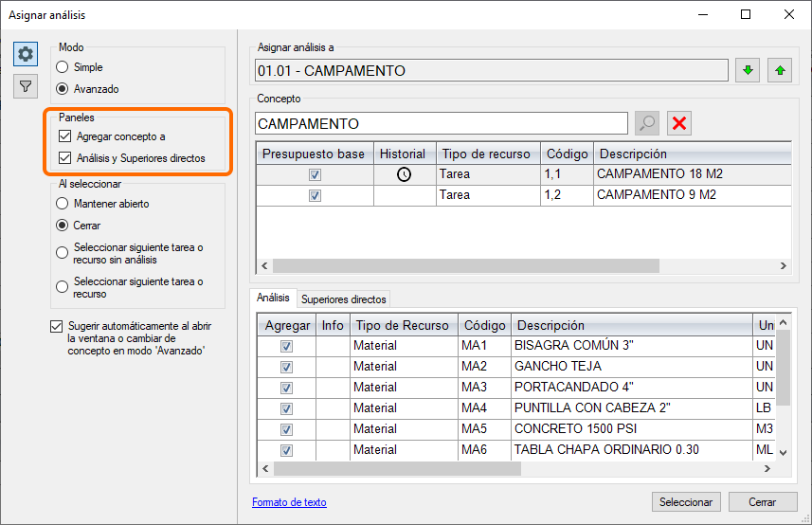812x525 pixels.
Task: Toggle Presupuesto base for CAMPAMENTO 9 M2
Action: [315, 196]
